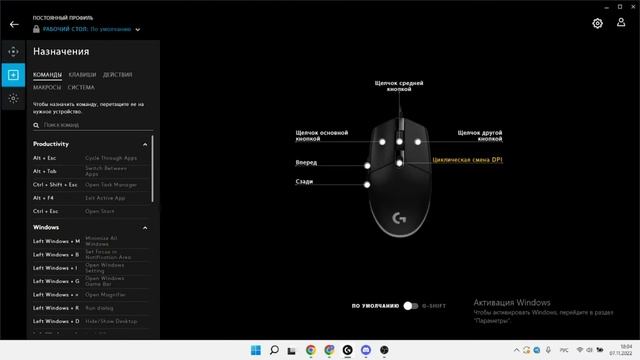Click the profile lock icon
Screen dimensions: 640x360
point(36,29)
